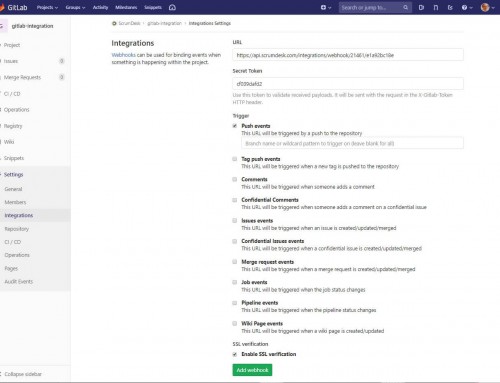This screenshot has height=383, width=500.
Task: Open Snippets in the sidebar
Action: tap(14, 158)
